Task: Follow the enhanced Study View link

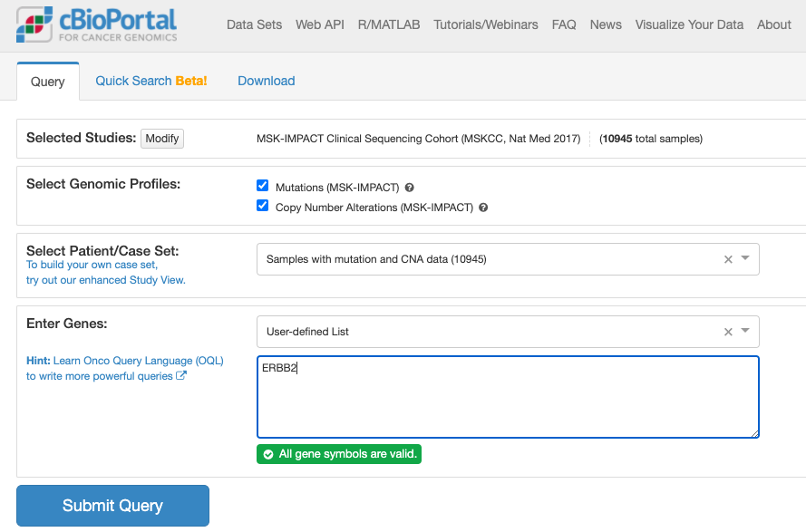Action: 106,280
